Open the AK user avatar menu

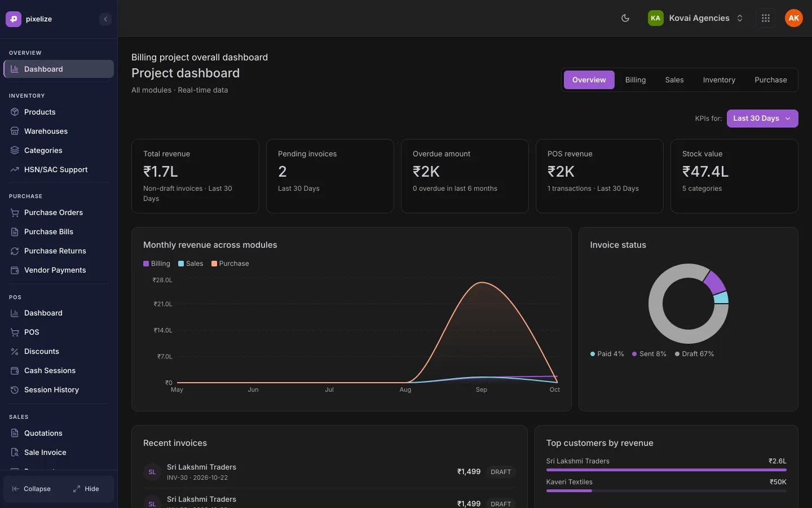[794, 18]
